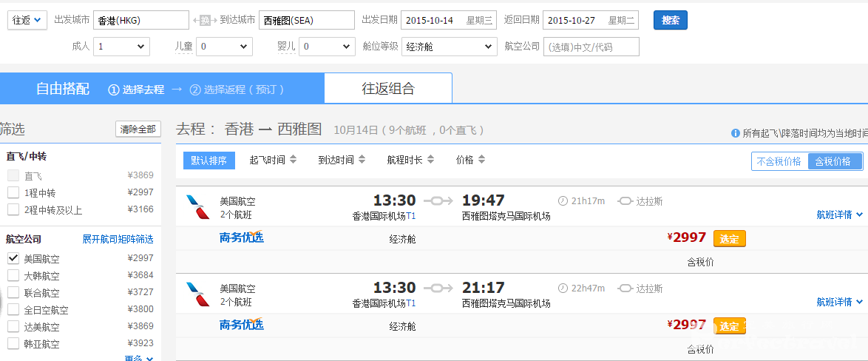The image size is (868, 361).
Task: Open the 舱位等级 cabin class dropdown
Action: click(x=449, y=47)
